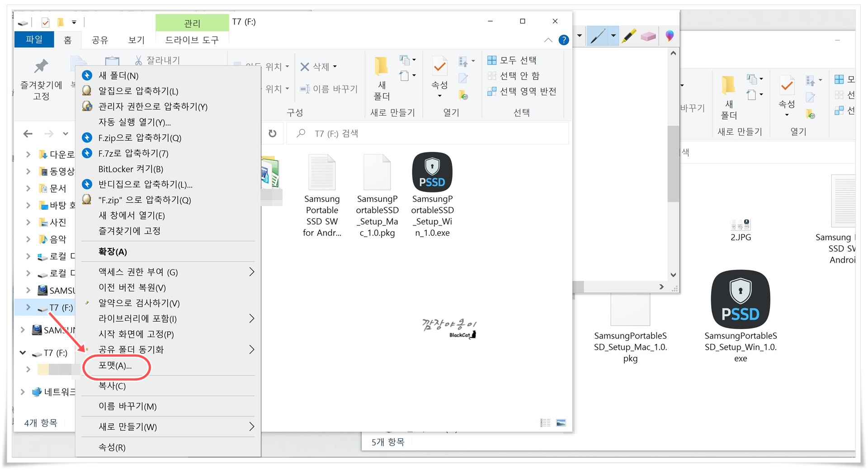The height and width of the screenshot is (470, 868).
Task: Expand 라이브러리에 포함(I) submenu
Action: tap(168, 319)
